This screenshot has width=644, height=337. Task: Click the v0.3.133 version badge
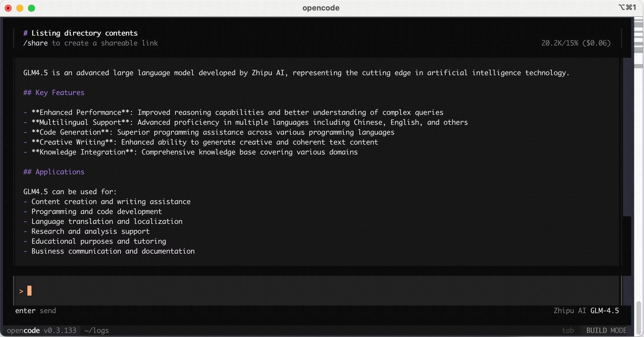pos(60,331)
